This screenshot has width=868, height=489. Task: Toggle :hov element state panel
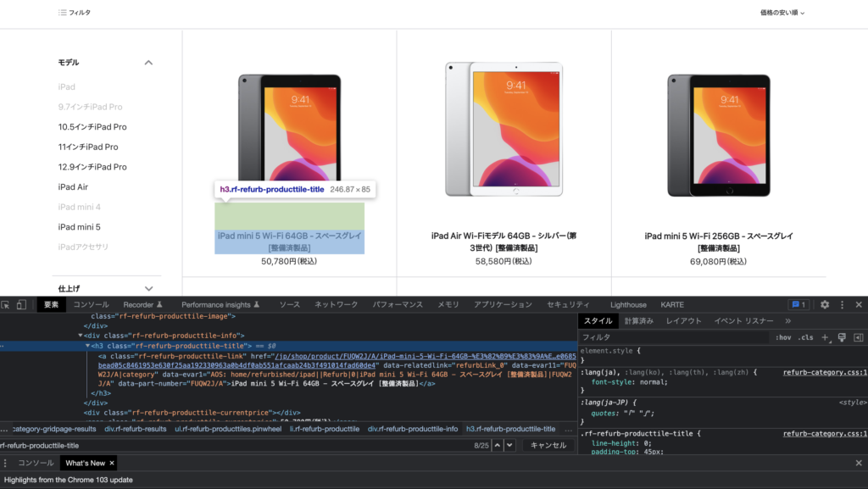783,337
